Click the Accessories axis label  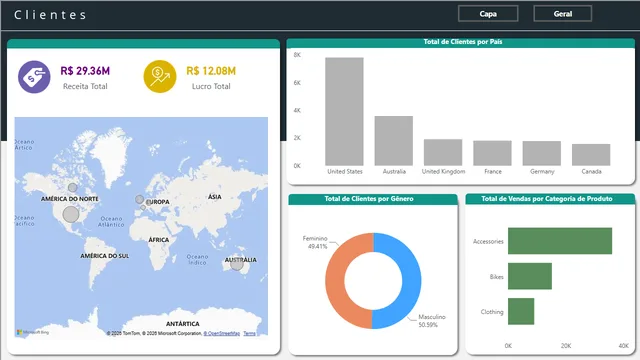tap(488, 241)
